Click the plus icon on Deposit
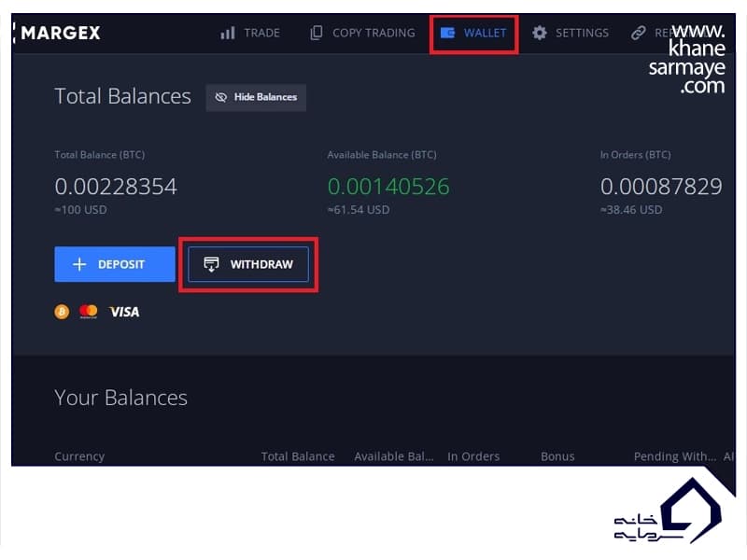This screenshot has height=560, width=747. point(79,264)
